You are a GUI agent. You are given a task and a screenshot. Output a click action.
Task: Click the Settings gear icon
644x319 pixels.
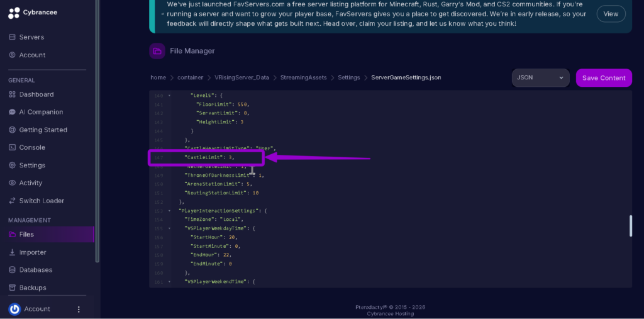tap(13, 165)
